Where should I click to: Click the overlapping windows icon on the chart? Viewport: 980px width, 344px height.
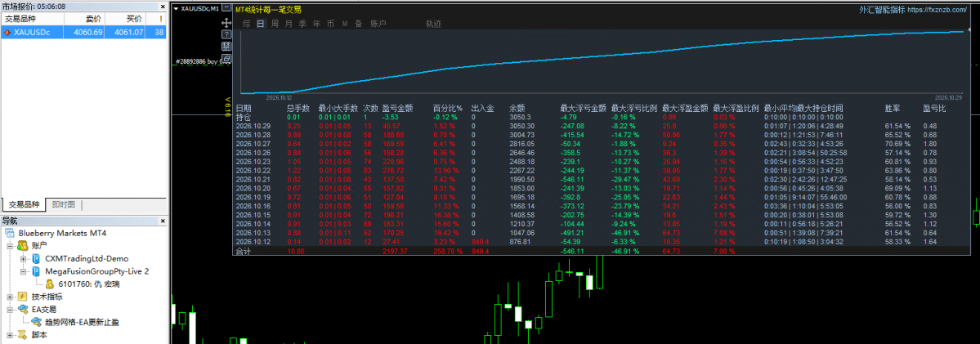pyautogui.click(x=226, y=58)
